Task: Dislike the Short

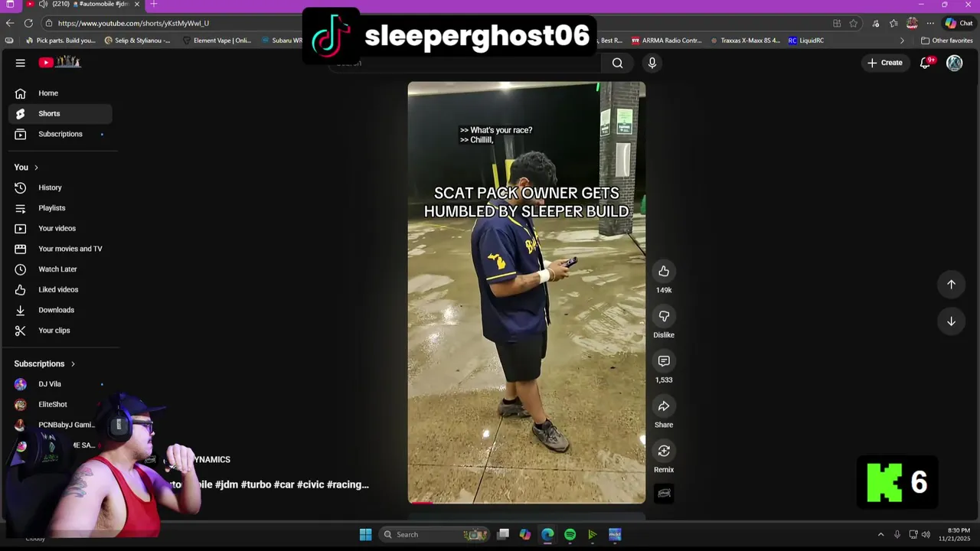Action: pos(664,316)
